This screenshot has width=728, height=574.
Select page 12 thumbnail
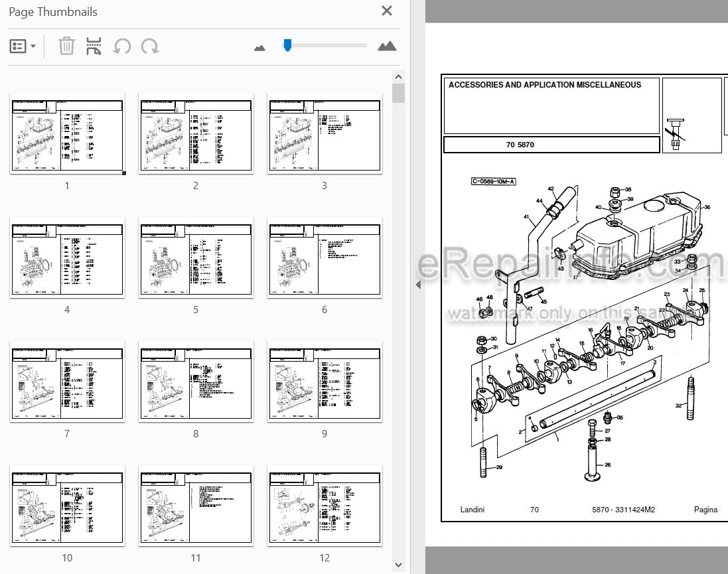(325, 505)
